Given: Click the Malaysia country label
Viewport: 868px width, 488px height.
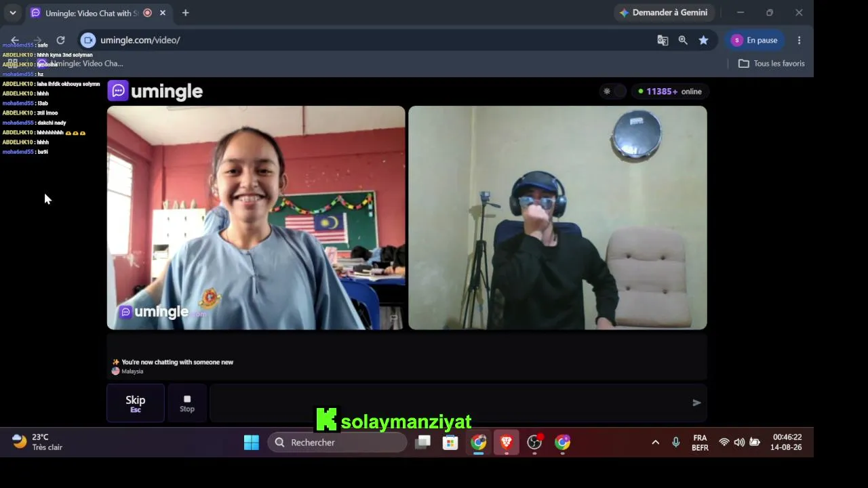Looking at the screenshot, I should tap(132, 371).
